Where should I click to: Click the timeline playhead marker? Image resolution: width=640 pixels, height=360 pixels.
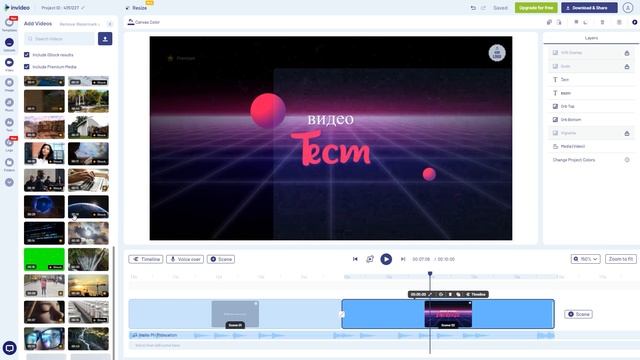pos(430,274)
